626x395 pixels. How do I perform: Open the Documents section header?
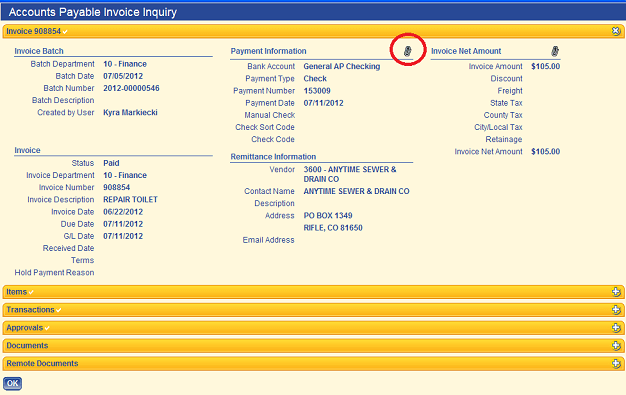point(313,345)
